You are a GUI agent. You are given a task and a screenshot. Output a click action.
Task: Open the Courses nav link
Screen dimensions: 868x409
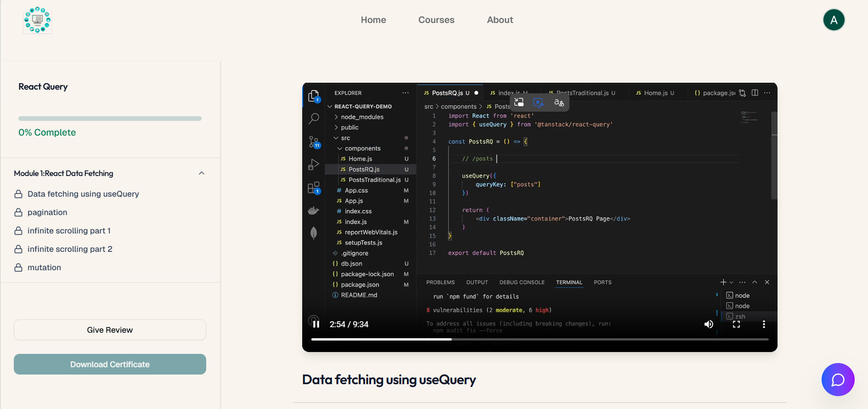tap(436, 20)
